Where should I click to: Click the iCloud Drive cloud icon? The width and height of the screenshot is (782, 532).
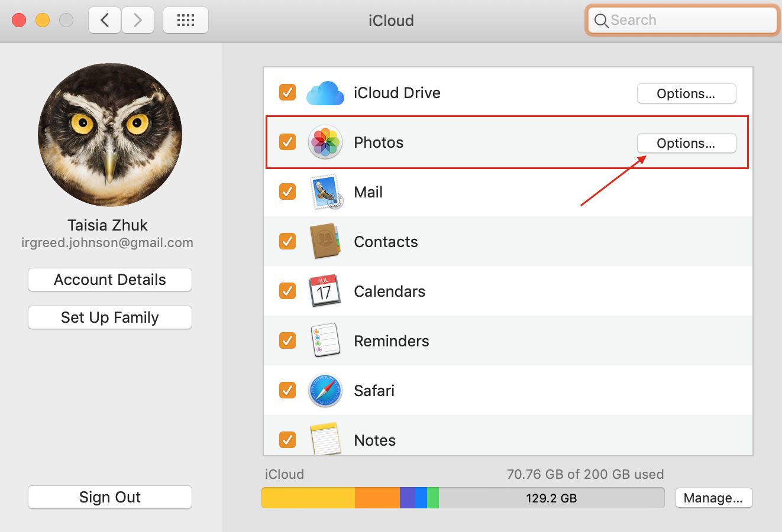point(325,93)
